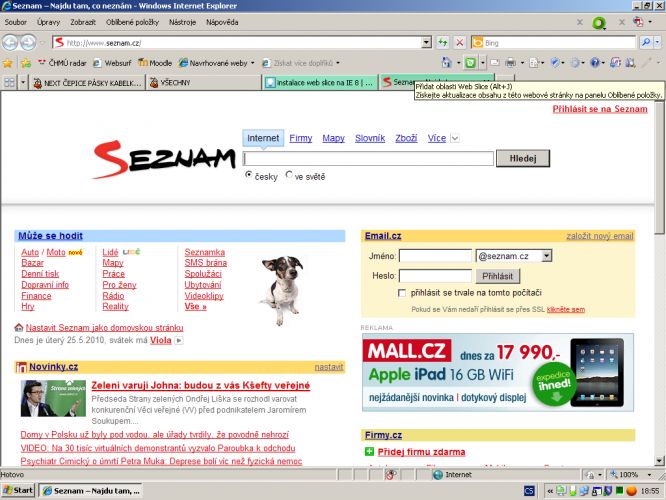Click the Jméno email input field
Viewport: 666px width, 500px height.
pos(435,256)
